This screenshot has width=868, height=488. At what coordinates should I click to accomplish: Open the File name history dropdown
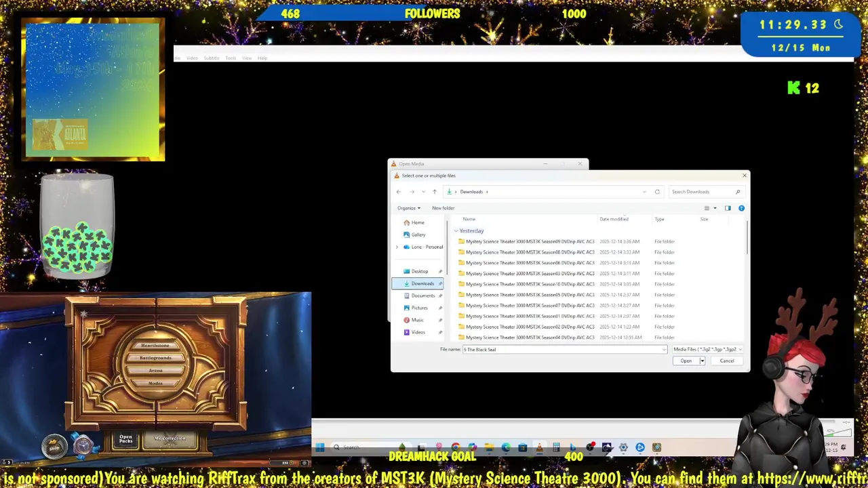(x=664, y=350)
